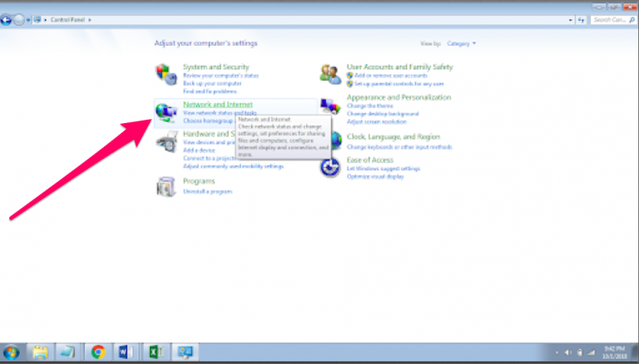The width and height of the screenshot is (639, 364).
Task: Open the Hardware and Sound printer icon
Action: coord(167,142)
